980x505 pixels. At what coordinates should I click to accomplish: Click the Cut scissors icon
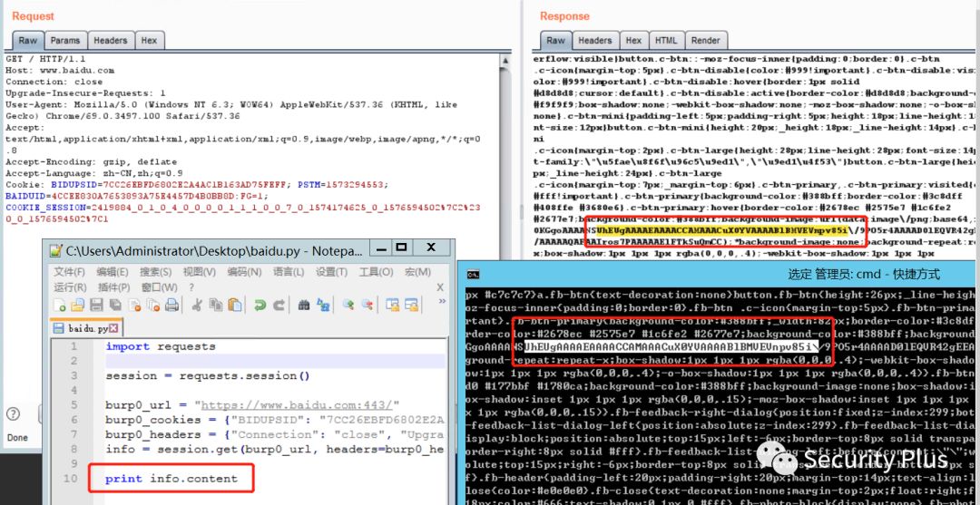coord(197,305)
